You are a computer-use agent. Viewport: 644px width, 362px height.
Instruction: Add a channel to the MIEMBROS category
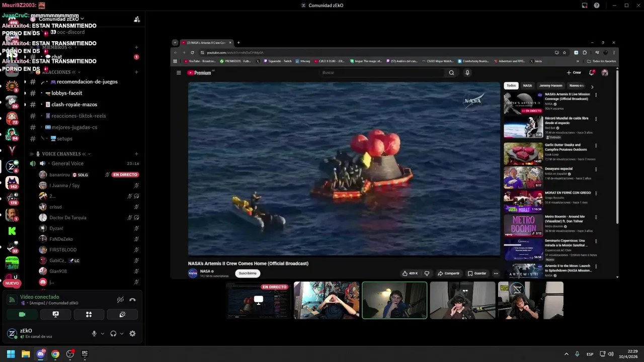tap(136, 47)
